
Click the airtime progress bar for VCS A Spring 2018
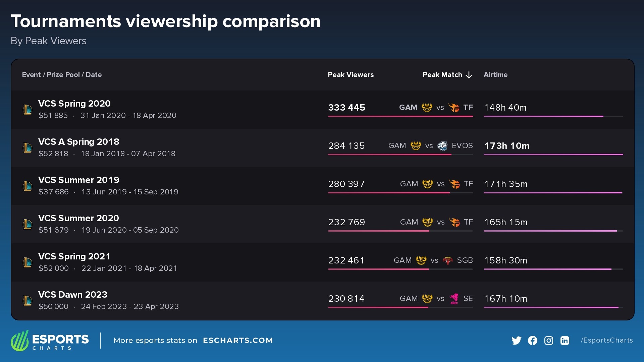point(553,155)
